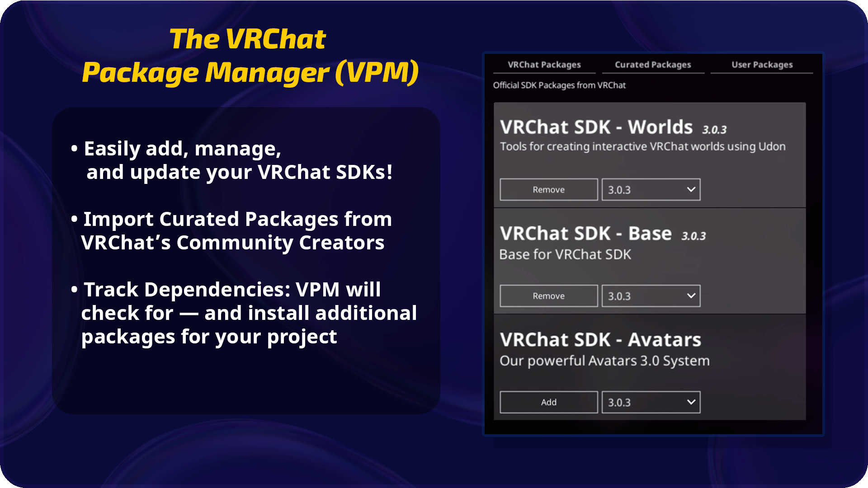This screenshot has width=868, height=488.
Task: Expand the Base SDK version dropdown
Action: [x=651, y=296]
